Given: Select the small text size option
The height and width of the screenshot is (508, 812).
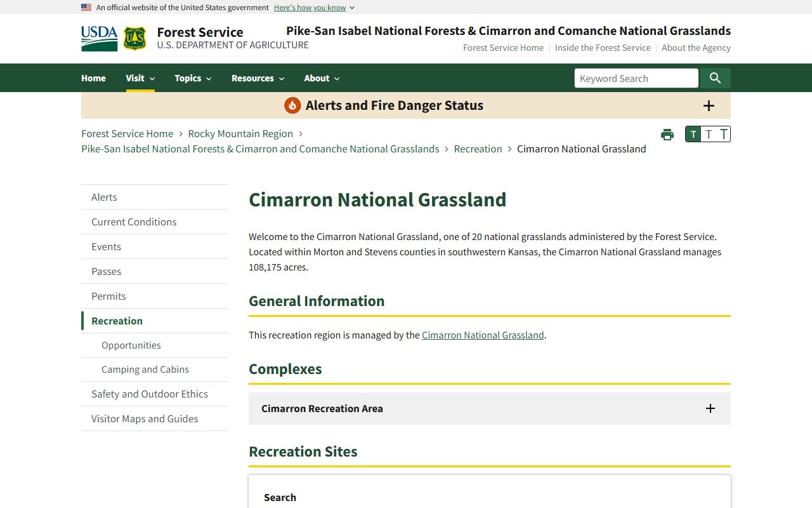Looking at the screenshot, I should 693,134.
